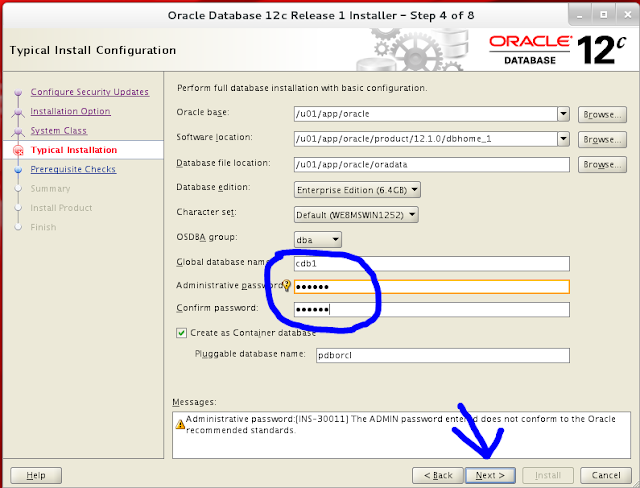Image resolution: width=640 pixels, height=488 pixels.
Task: Go to Installation Option step
Action: tap(71, 111)
